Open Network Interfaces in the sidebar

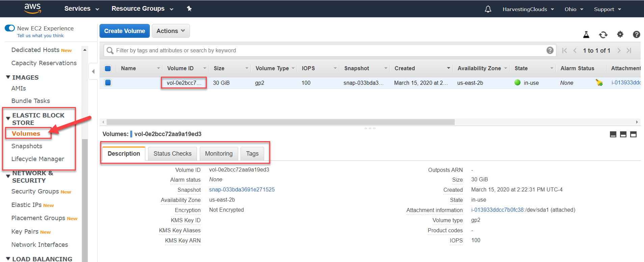coord(39,244)
